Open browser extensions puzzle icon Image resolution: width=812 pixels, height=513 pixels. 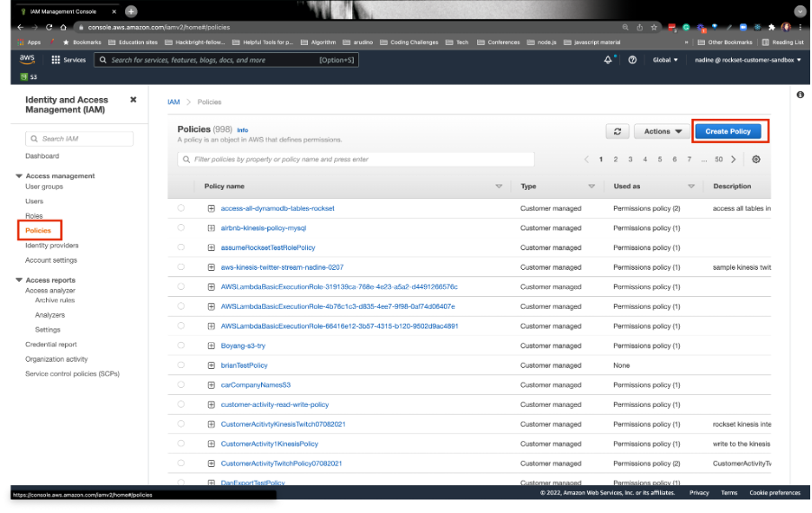pyautogui.click(x=771, y=27)
